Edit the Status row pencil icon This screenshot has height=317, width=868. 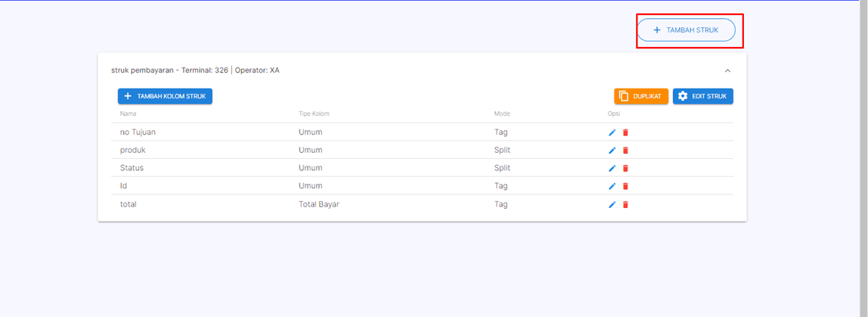tap(612, 168)
